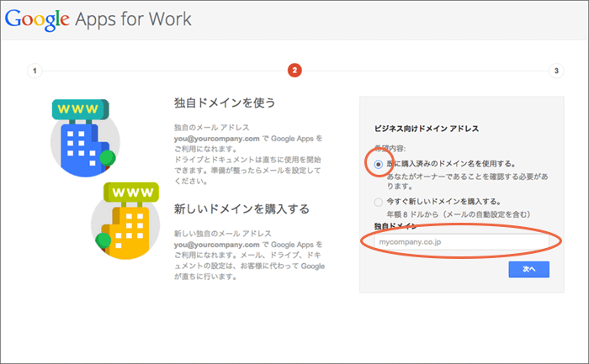Focus the mycompany.co.jp domain input field
This screenshot has width=589, height=364.
point(462,242)
